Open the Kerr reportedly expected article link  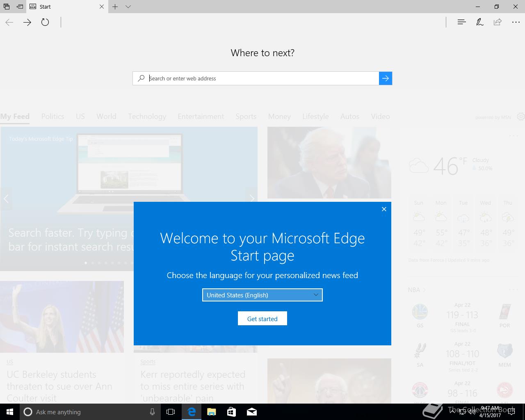coord(193,386)
